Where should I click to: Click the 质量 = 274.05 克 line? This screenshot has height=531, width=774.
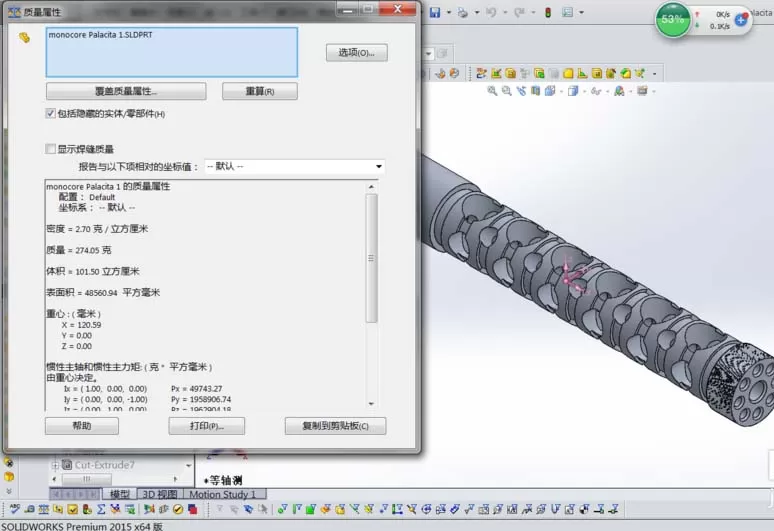click(x=78, y=250)
